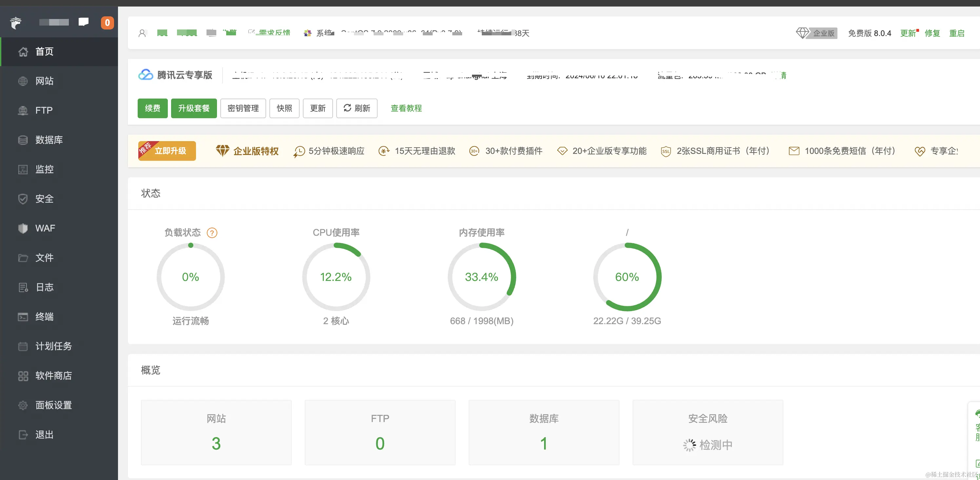Click the orange notification count badge

click(107, 23)
